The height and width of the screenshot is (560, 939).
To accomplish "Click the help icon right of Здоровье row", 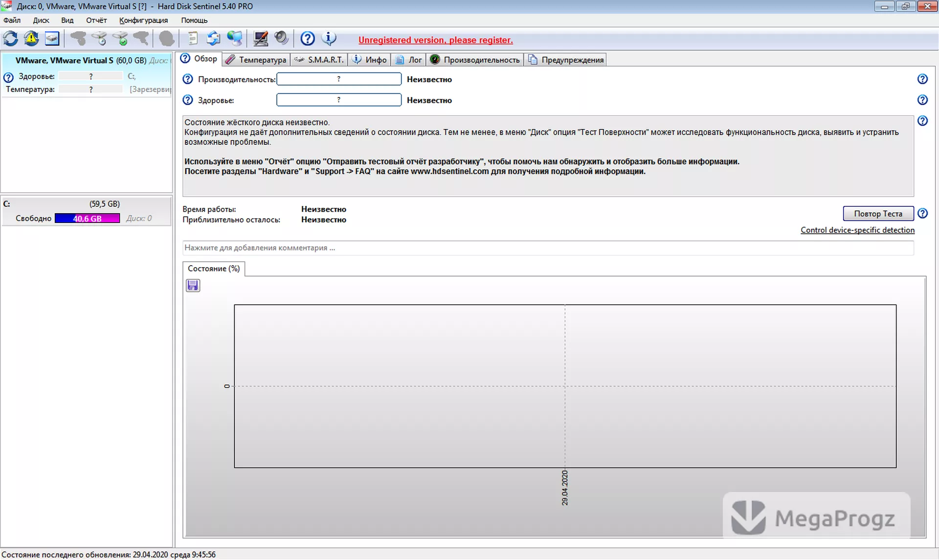I will (x=922, y=100).
